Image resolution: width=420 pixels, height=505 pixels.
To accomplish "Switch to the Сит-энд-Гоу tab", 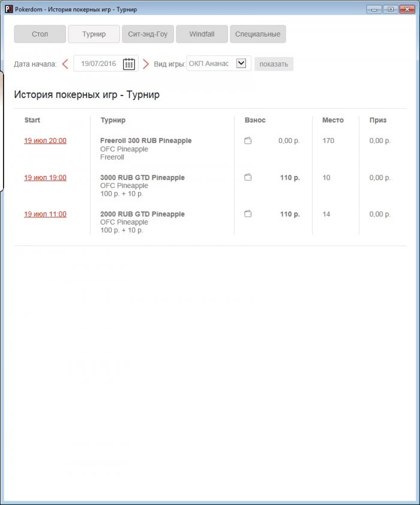I will 148,34.
